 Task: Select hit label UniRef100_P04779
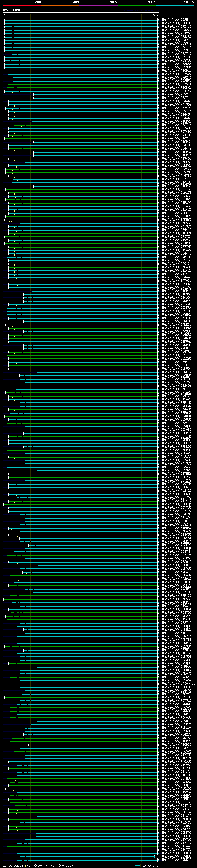176,396
